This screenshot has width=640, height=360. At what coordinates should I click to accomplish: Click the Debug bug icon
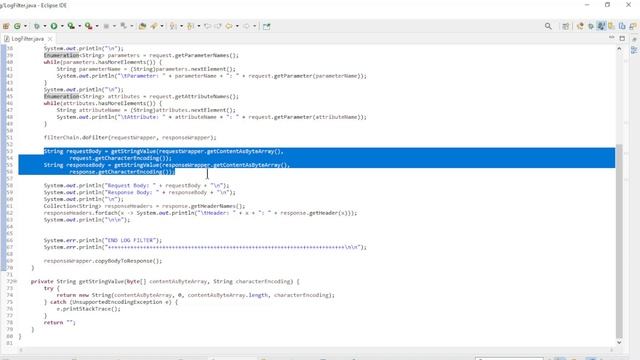pos(37,26)
